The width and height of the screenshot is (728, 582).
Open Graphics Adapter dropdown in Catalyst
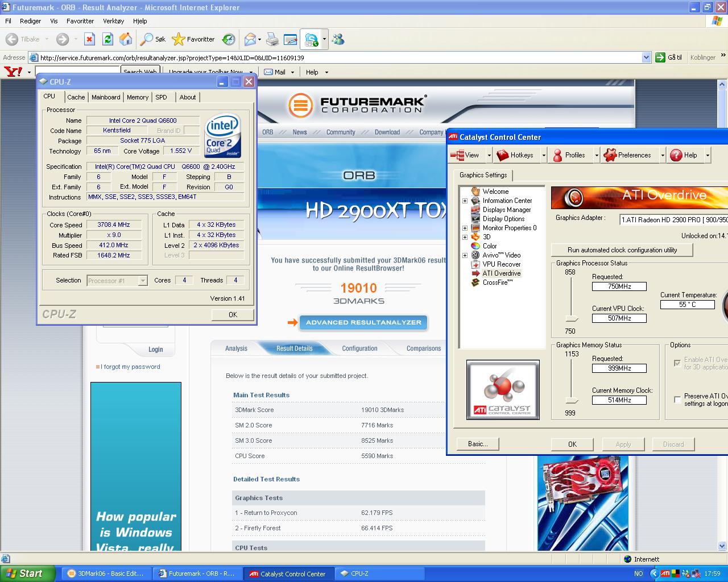pyautogui.click(x=673, y=219)
